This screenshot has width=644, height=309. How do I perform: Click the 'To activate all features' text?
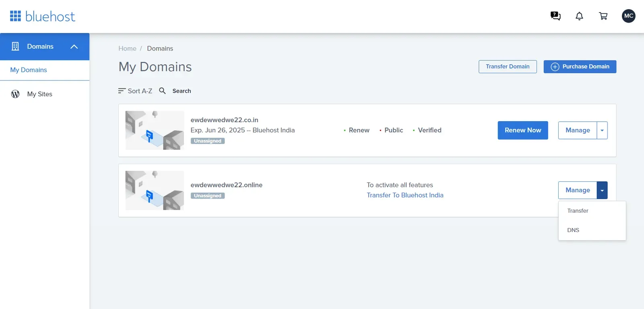coord(400,185)
